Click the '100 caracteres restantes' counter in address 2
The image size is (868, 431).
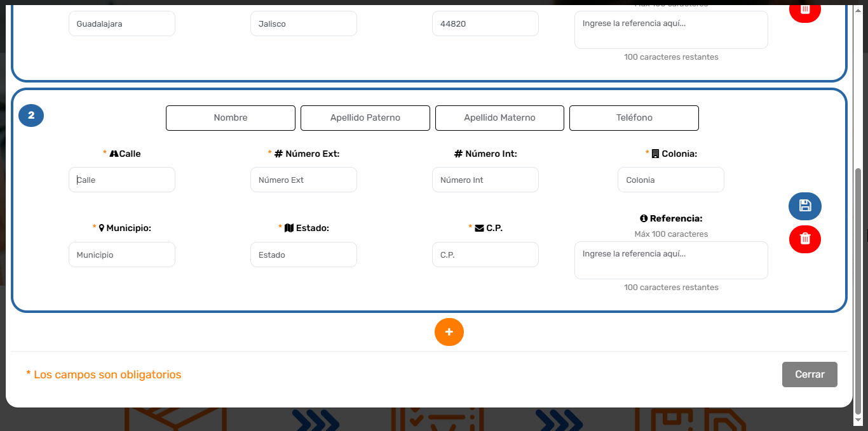click(x=671, y=288)
